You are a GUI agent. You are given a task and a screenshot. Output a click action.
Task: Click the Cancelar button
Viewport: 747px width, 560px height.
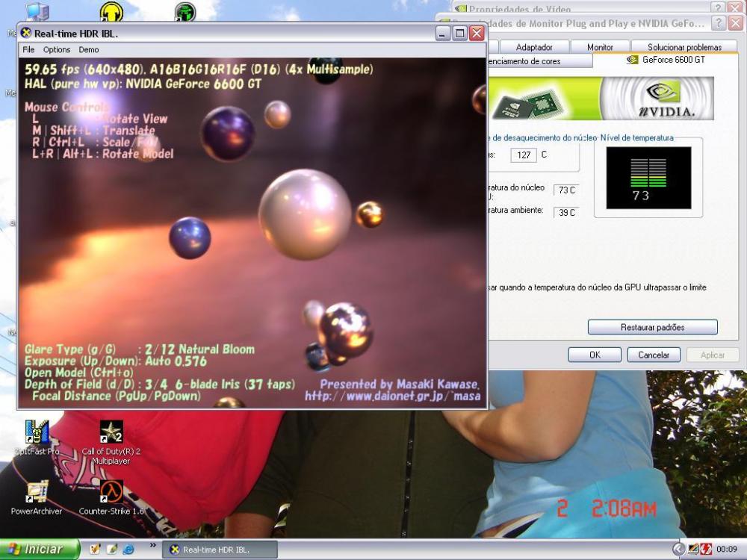[x=654, y=355]
